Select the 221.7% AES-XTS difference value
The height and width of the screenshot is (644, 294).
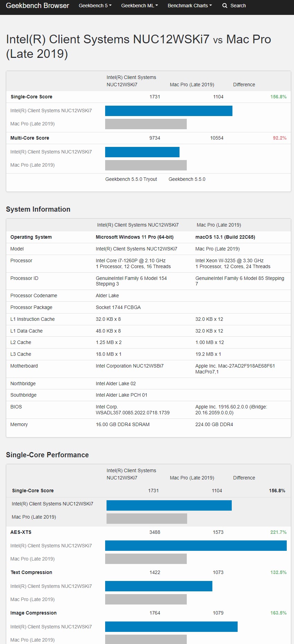(278, 532)
